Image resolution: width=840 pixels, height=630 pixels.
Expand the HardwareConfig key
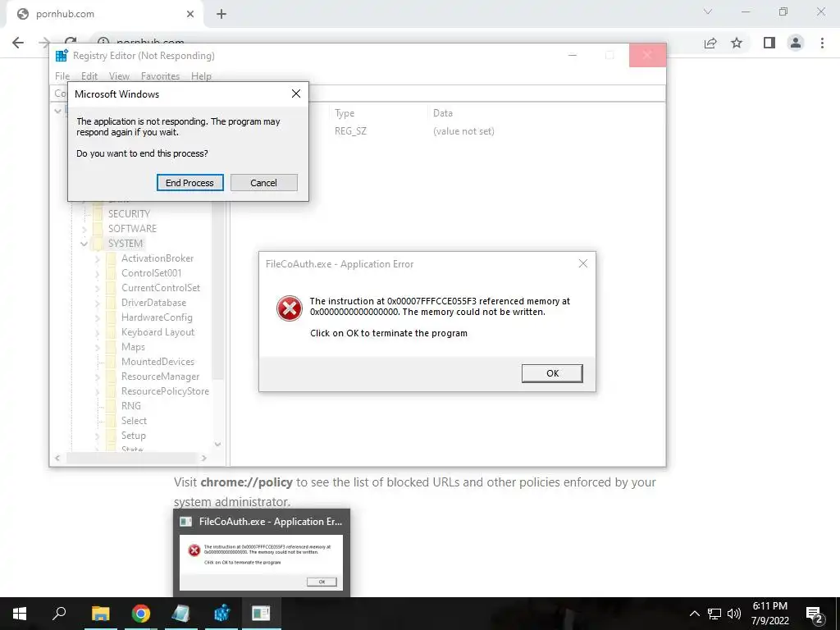coord(98,317)
